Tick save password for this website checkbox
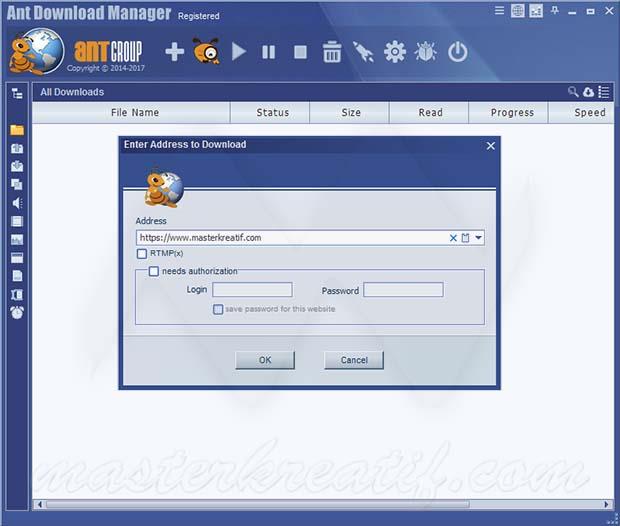 point(218,309)
